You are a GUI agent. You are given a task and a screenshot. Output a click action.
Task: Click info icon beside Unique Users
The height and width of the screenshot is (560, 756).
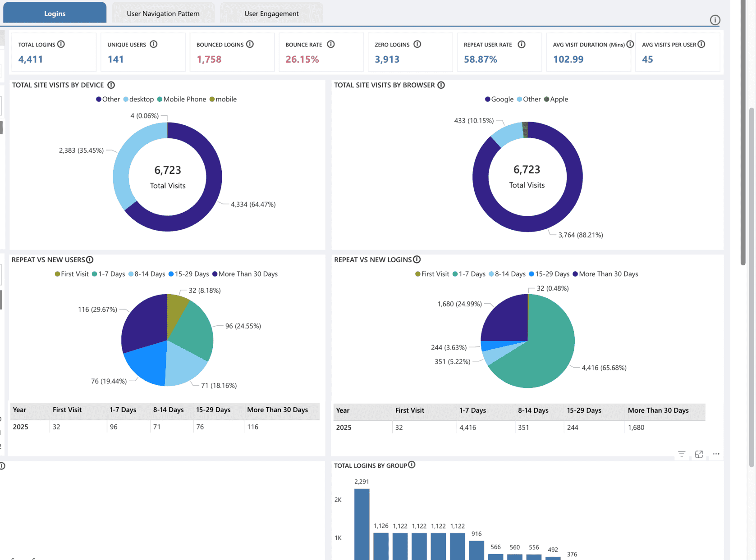154,44
